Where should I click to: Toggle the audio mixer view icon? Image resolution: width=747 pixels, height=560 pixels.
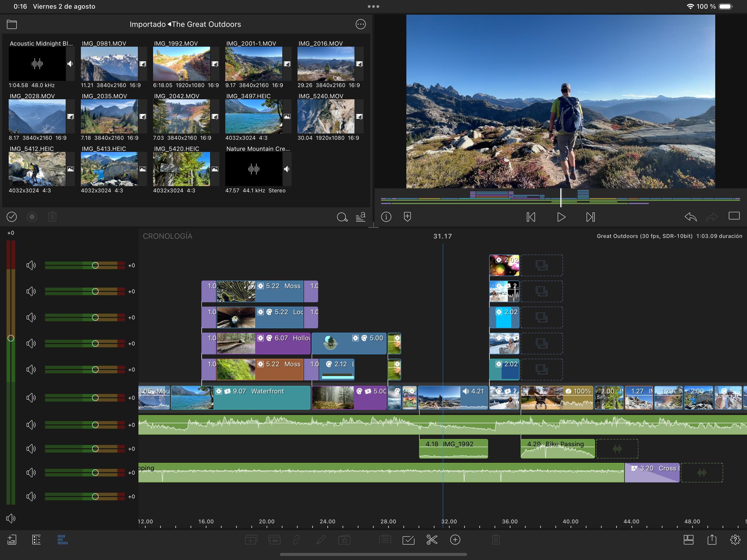[62, 540]
